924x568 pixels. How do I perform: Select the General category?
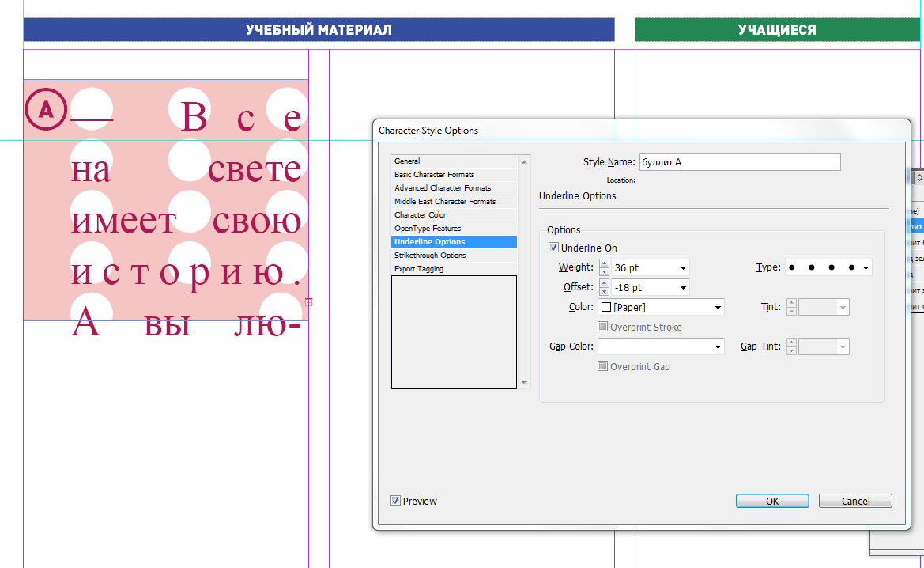454,161
